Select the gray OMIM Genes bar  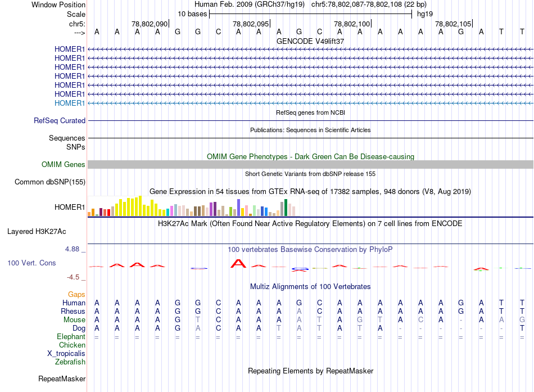click(x=310, y=165)
